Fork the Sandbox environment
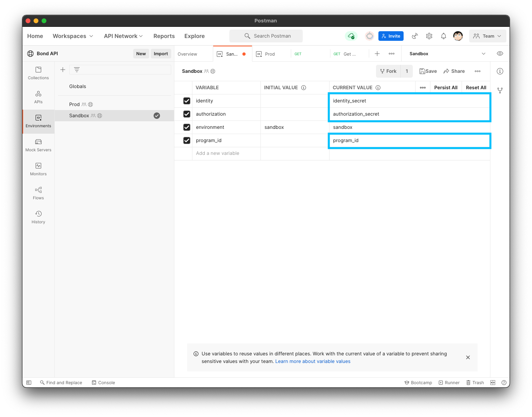The height and width of the screenshot is (417, 532). [x=388, y=71]
